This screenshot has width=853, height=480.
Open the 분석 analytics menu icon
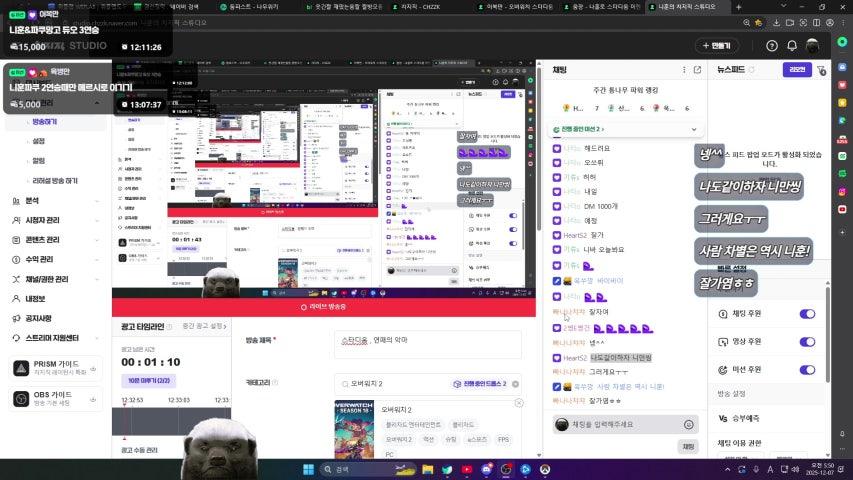16,201
